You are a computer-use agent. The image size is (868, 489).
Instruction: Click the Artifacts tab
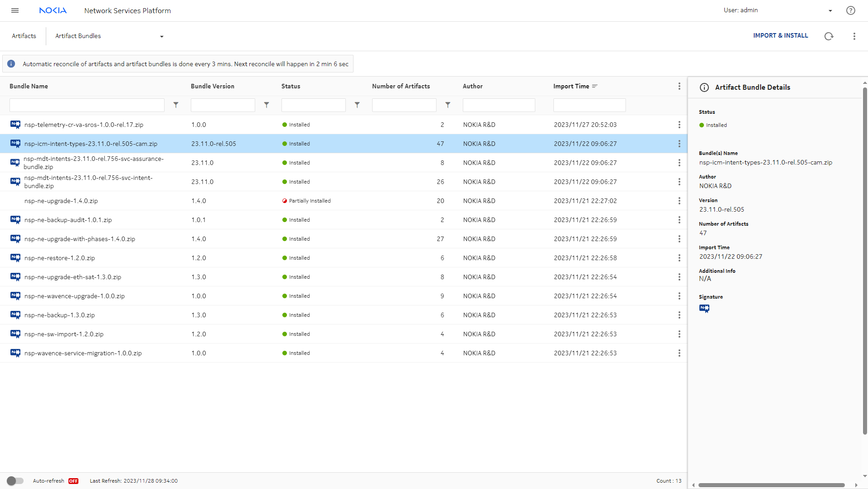[24, 36]
